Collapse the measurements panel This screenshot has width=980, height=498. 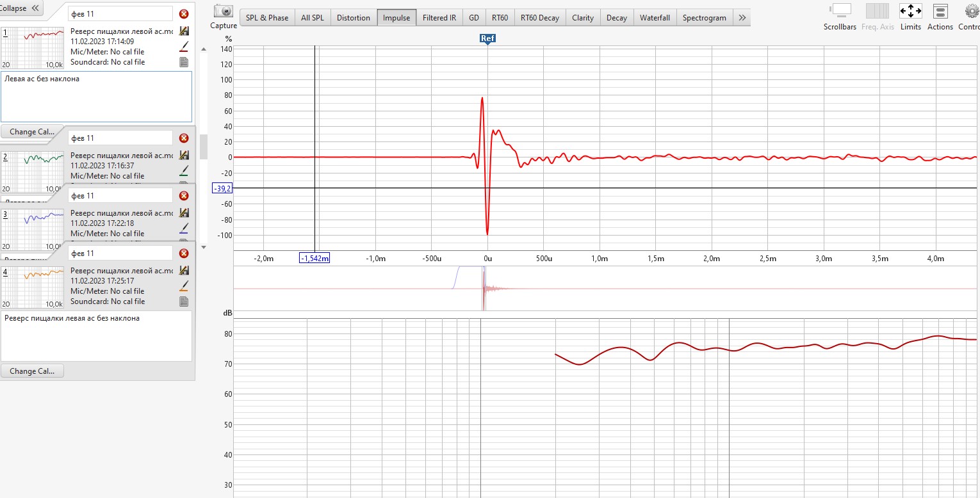pyautogui.click(x=22, y=8)
